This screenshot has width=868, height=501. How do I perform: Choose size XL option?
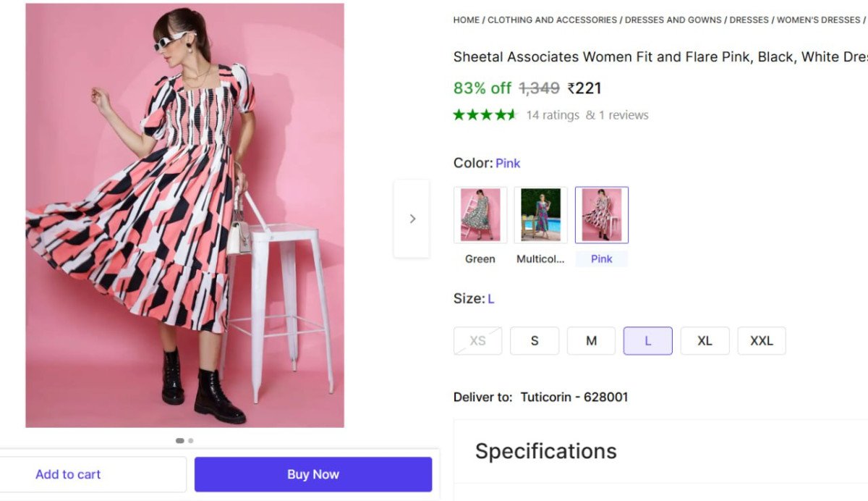(x=705, y=341)
